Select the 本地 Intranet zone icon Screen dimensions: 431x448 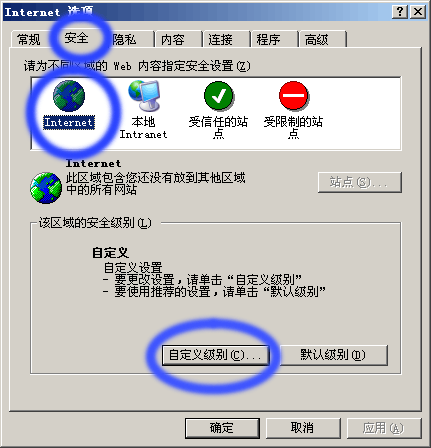(144, 96)
